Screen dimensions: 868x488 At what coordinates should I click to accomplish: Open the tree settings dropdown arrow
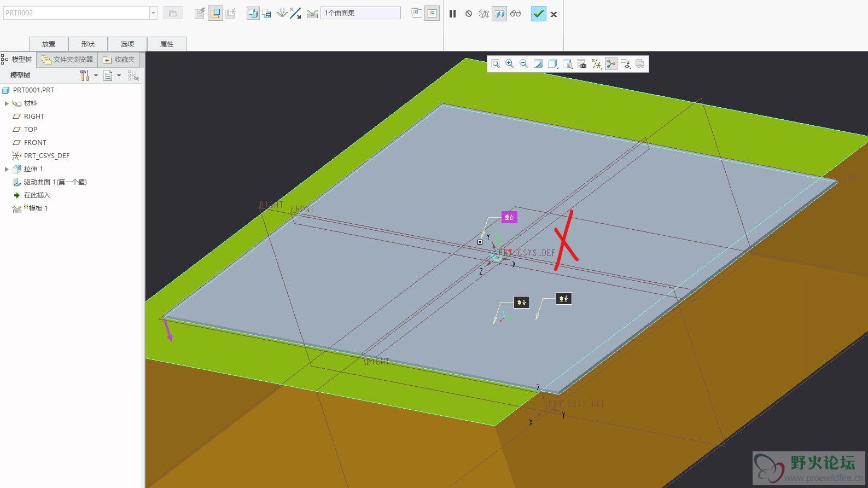click(96, 75)
